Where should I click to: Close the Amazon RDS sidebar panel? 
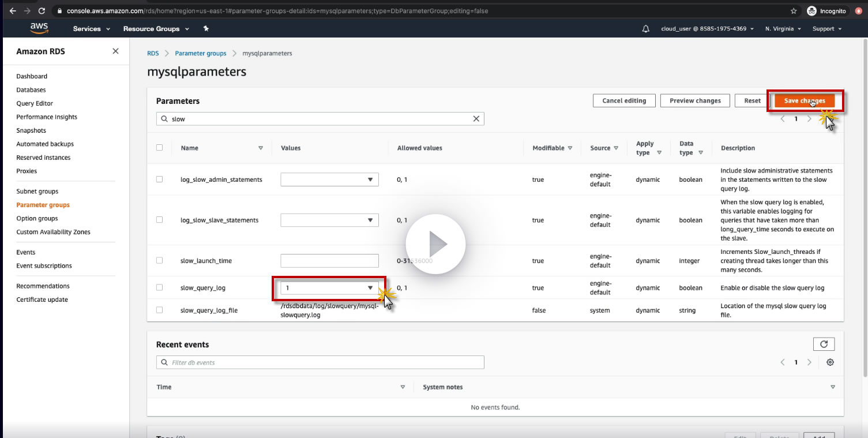click(x=115, y=51)
